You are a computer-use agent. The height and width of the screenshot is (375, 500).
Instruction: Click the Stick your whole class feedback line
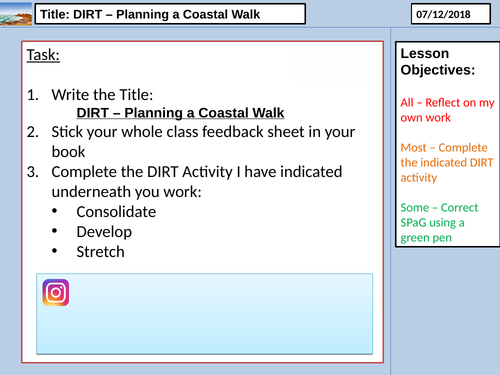click(x=203, y=132)
